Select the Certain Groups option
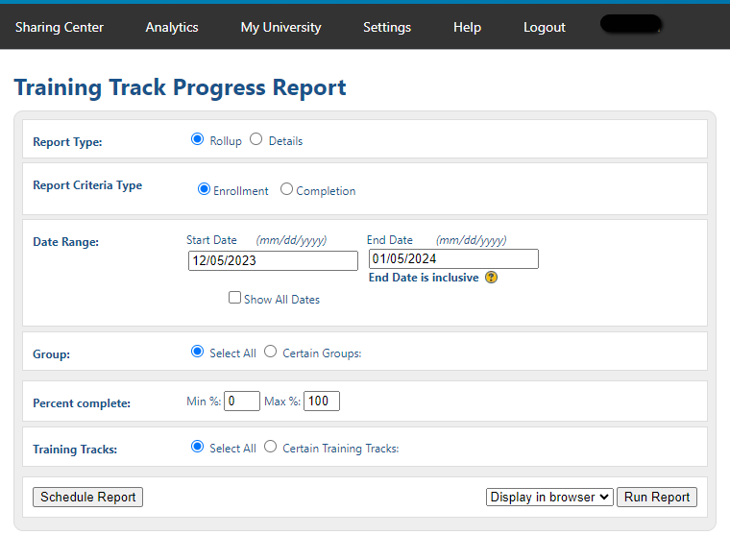The width and height of the screenshot is (730, 560). (271, 352)
